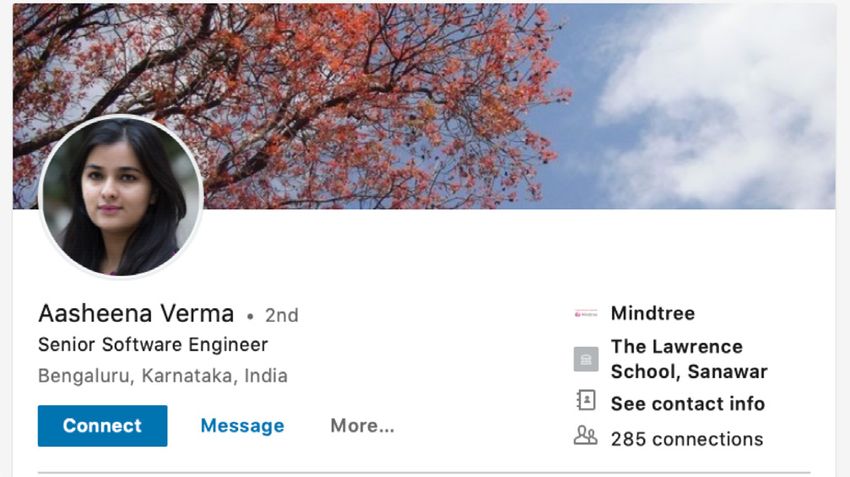View the 285 connections link
This screenshot has height=477, width=850.
(x=687, y=439)
